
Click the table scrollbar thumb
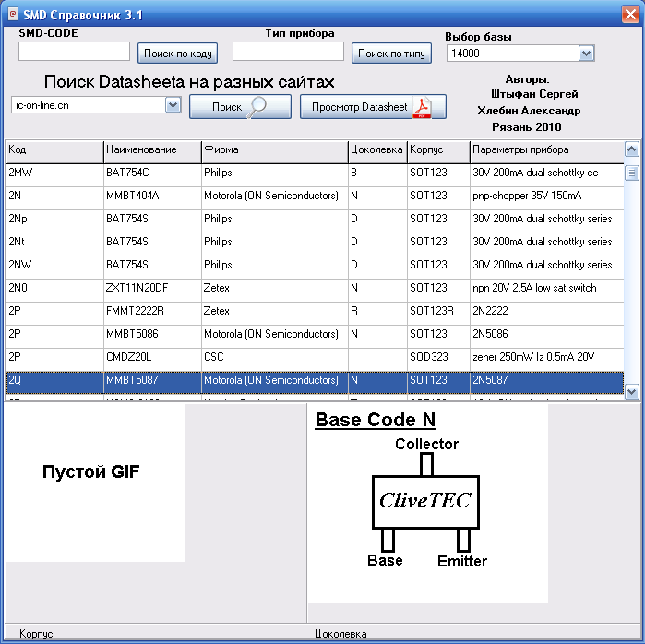pos(632,173)
